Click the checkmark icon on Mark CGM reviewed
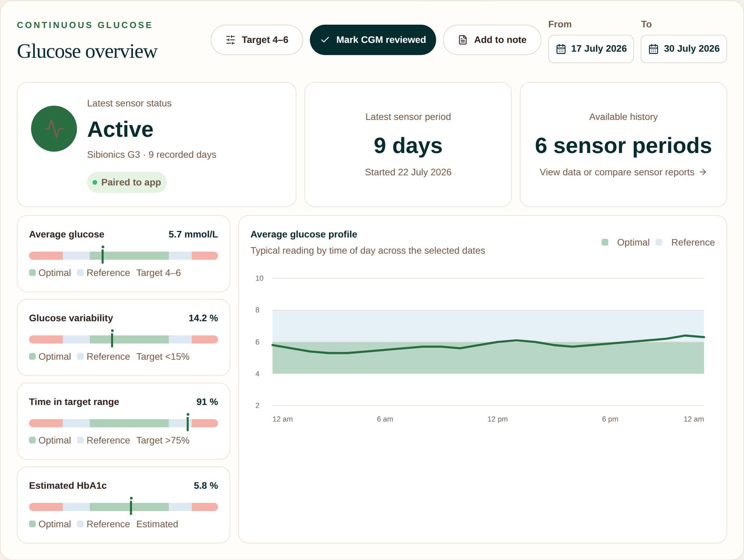Image resolution: width=744 pixels, height=560 pixels. 325,40
